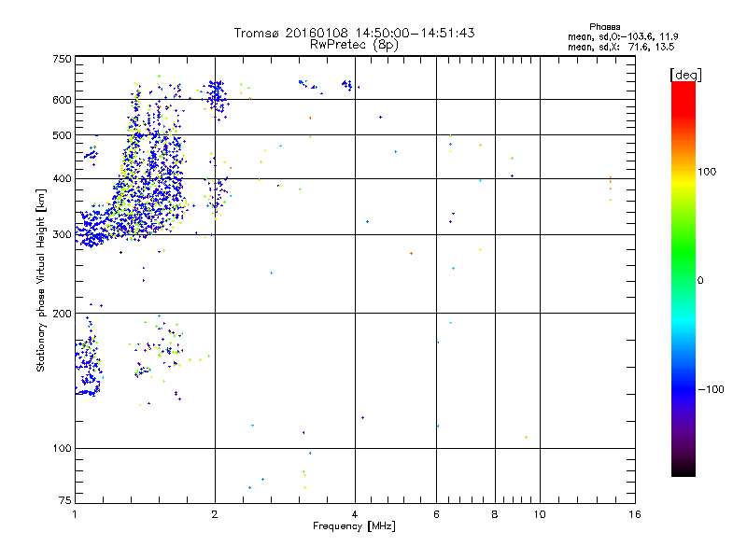Click the 'Phases' heading text

(x=604, y=27)
